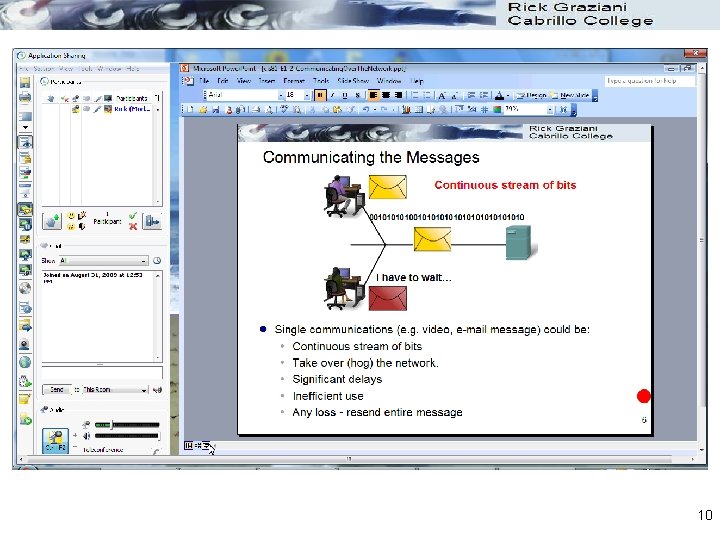The height and width of the screenshot is (540, 720).
Task: Click the PowerPoint save toolbar icon
Action: pos(216,109)
